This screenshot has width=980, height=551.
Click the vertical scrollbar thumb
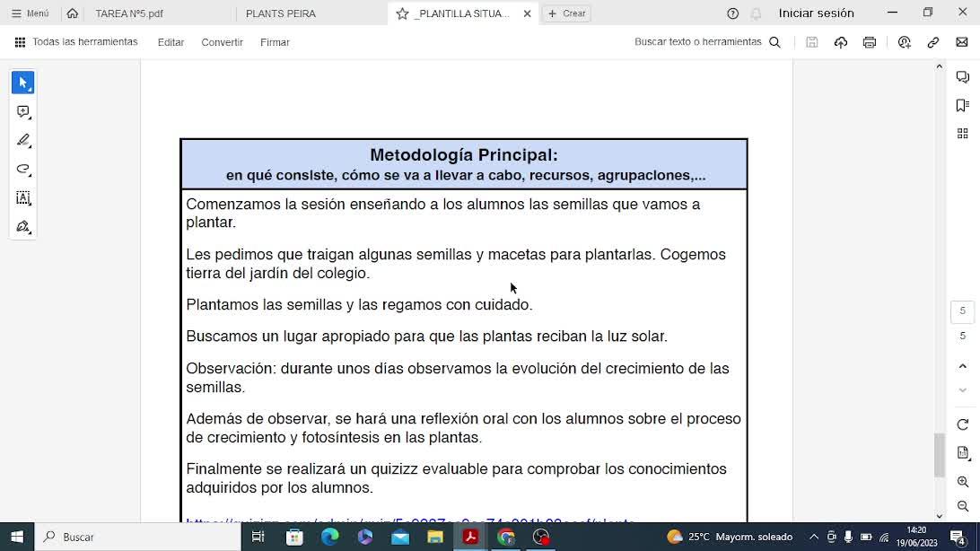(x=940, y=455)
